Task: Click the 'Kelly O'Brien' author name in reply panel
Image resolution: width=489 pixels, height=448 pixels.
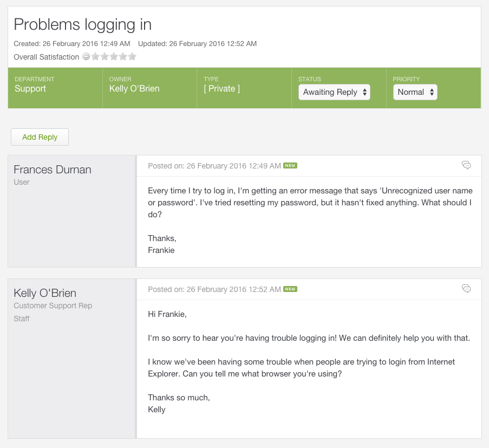Action: [x=45, y=293]
